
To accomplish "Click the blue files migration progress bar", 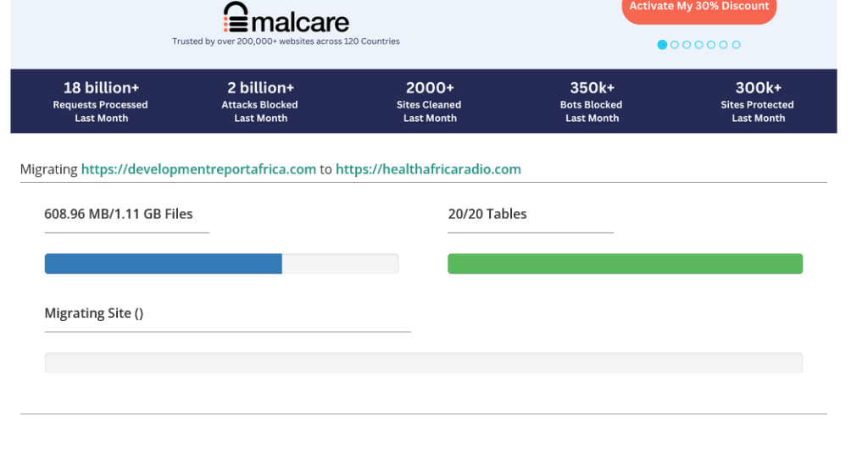I will [163, 263].
